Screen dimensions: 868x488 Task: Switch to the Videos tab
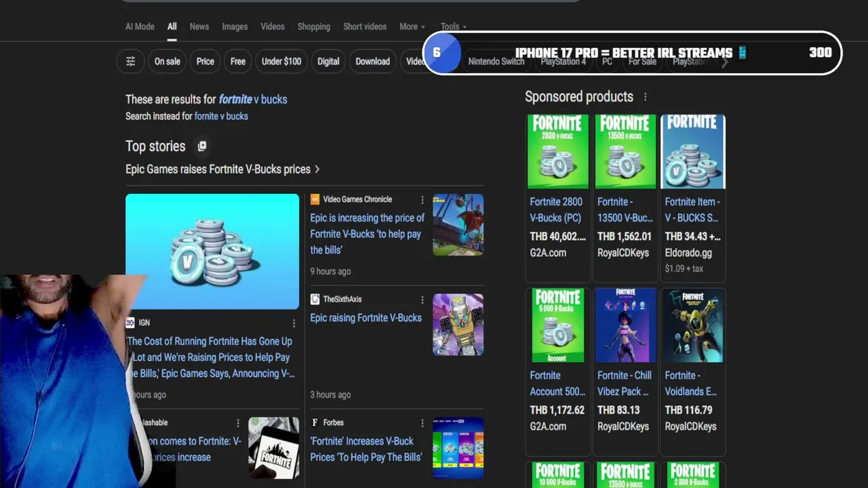(x=273, y=26)
